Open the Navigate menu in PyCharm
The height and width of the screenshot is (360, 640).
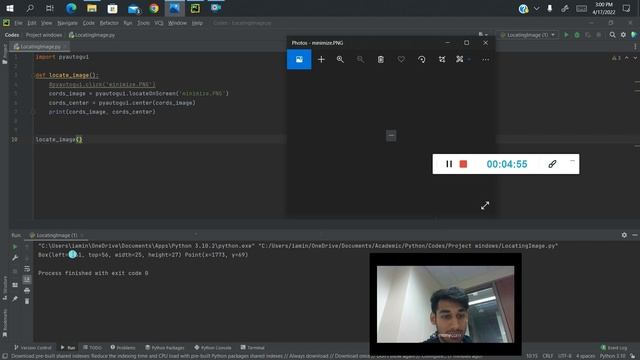click(67, 23)
